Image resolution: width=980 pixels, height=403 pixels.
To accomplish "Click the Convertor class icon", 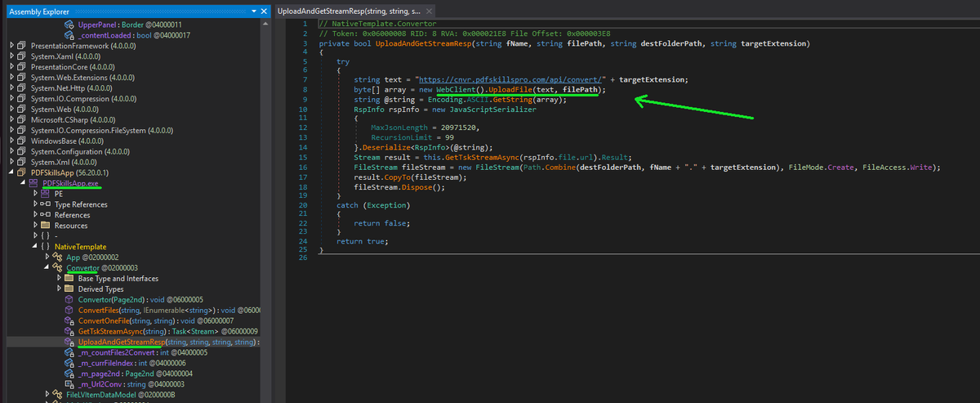I will [58, 267].
